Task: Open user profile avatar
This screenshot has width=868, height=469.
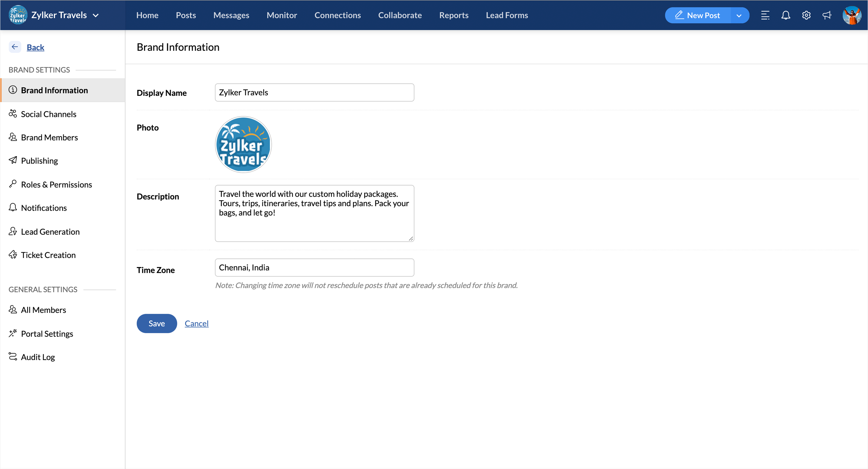Action: click(x=851, y=15)
